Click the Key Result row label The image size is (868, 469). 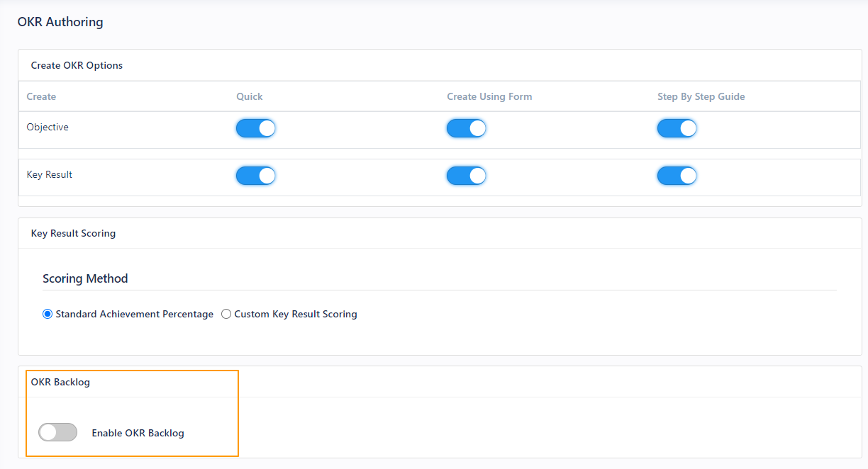click(x=49, y=174)
